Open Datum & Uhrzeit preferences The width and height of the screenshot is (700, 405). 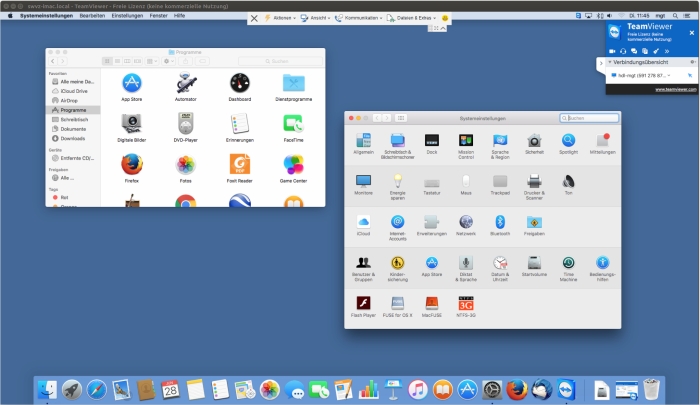point(500,269)
